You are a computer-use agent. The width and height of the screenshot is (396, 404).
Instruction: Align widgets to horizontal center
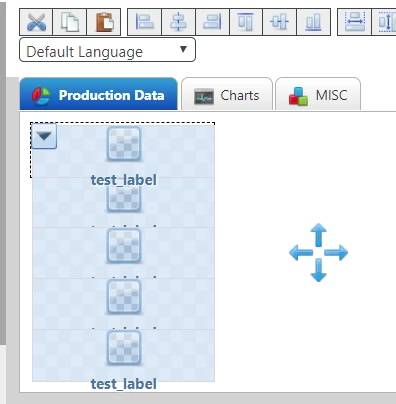pyautogui.click(x=179, y=22)
